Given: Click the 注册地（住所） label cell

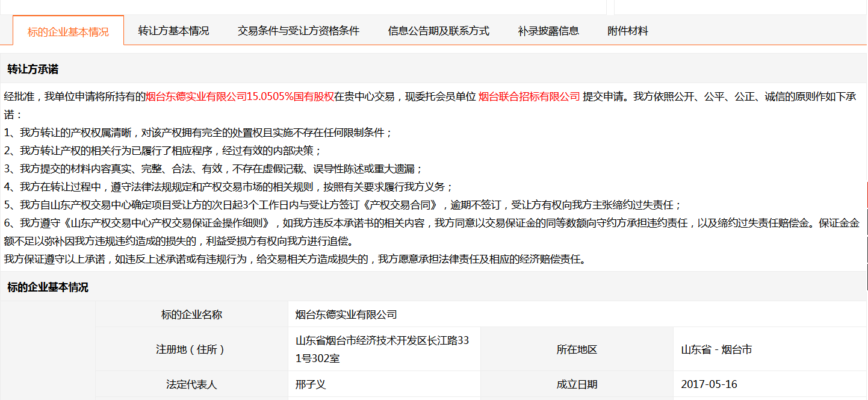Looking at the screenshot, I should (191, 349).
